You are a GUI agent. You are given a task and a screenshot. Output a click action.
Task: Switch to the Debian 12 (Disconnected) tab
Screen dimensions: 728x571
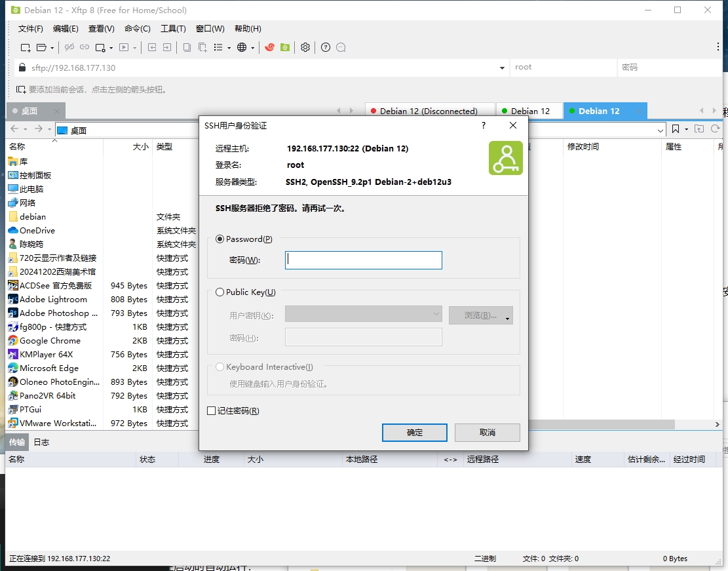[x=428, y=111]
